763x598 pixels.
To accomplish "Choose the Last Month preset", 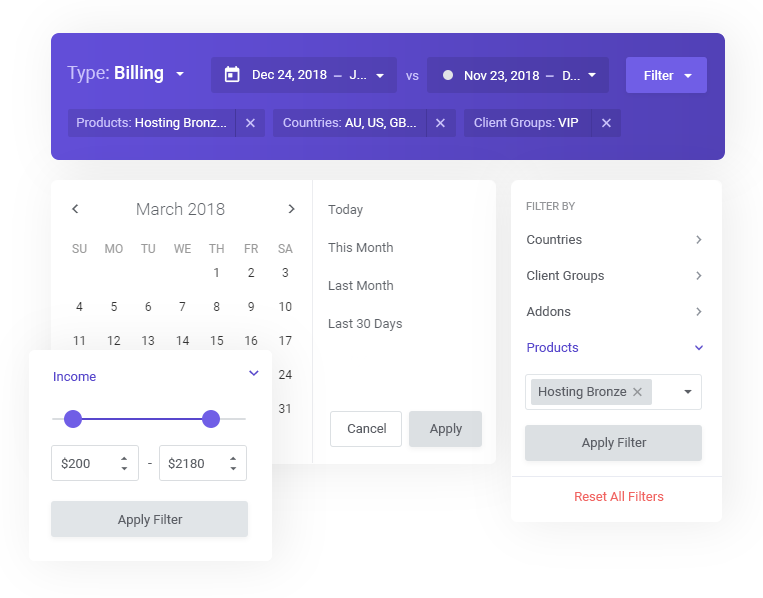I will [x=361, y=286].
